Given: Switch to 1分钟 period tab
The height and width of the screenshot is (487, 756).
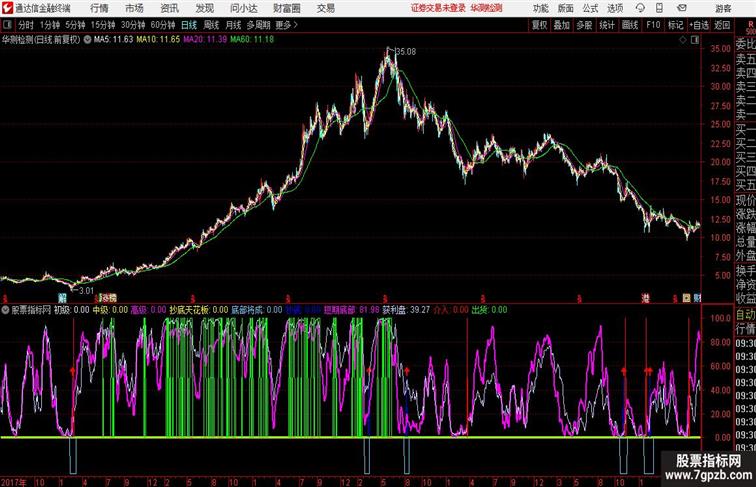Looking at the screenshot, I should coord(50,25).
